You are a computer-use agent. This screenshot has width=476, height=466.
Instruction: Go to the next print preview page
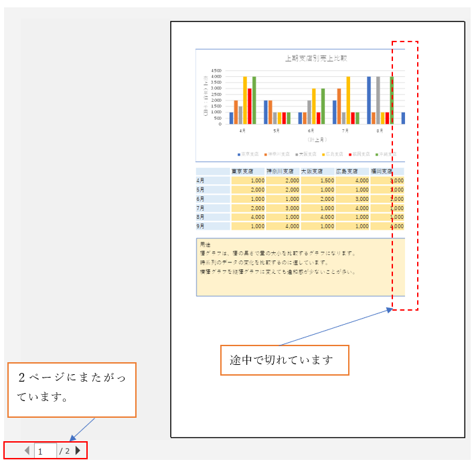(x=78, y=451)
